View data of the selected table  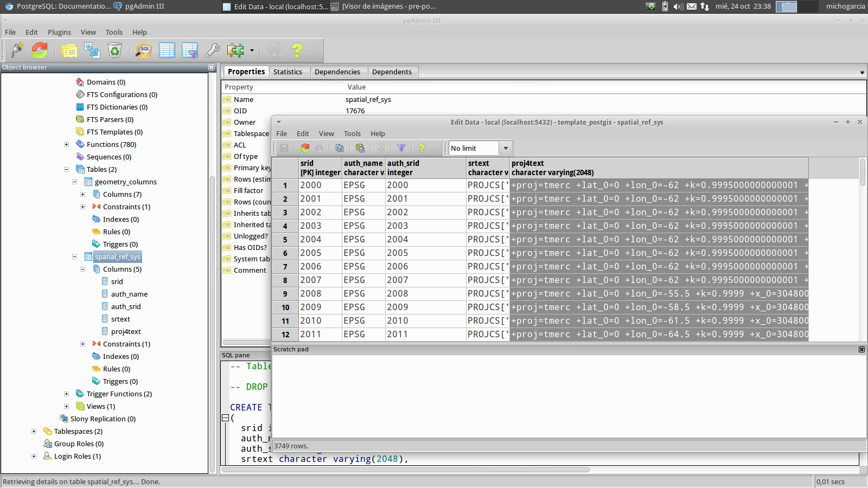(x=167, y=50)
